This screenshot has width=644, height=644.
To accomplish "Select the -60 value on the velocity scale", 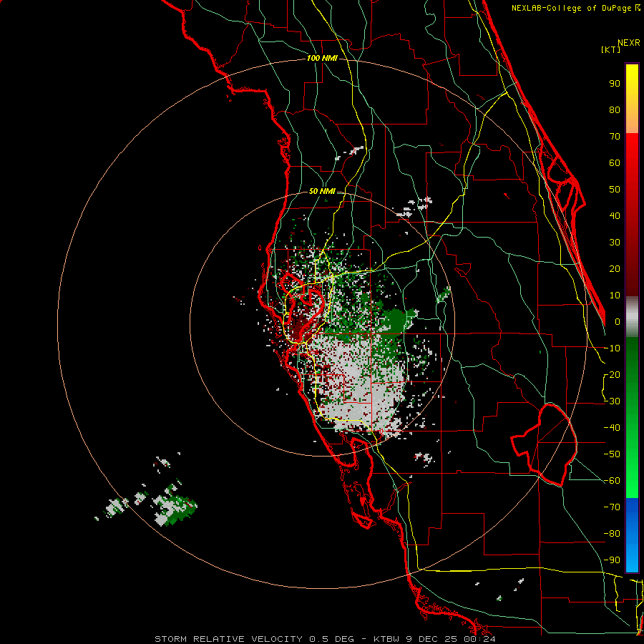I will (x=612, y=481).
